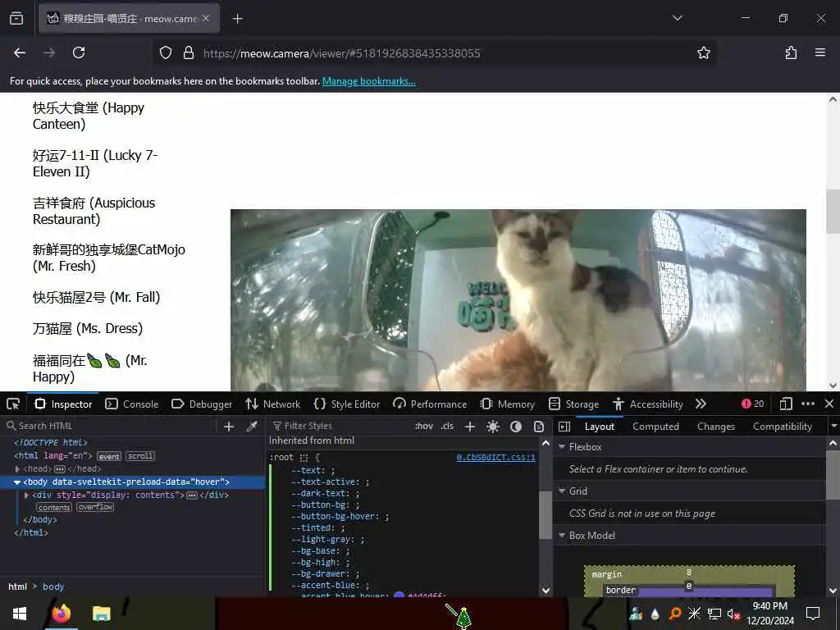The width and height of the screenshot is (840, 630).
Task: Toggle responsive design mode
Action: coord(785,404)
